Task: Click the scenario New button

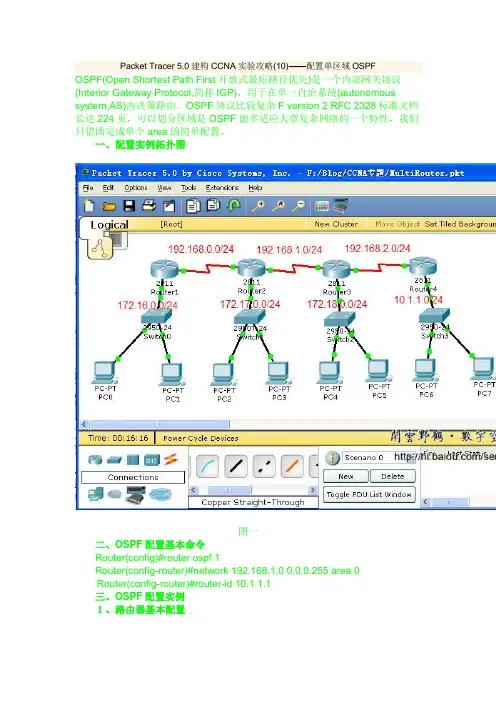Action: tap(346, 476)
